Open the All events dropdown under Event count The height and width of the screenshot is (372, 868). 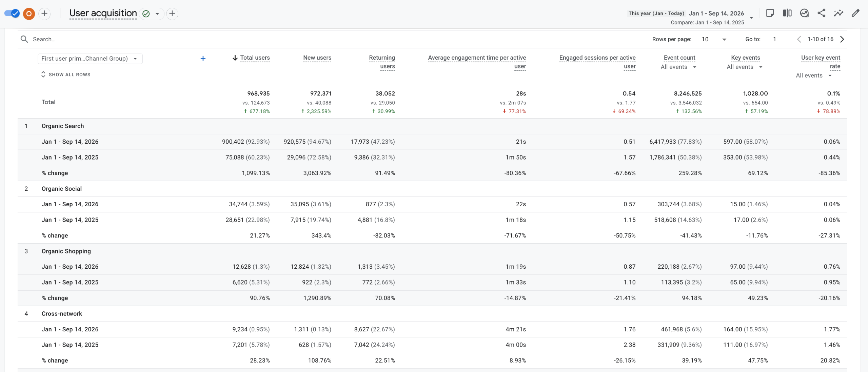[x=678, y=67]
